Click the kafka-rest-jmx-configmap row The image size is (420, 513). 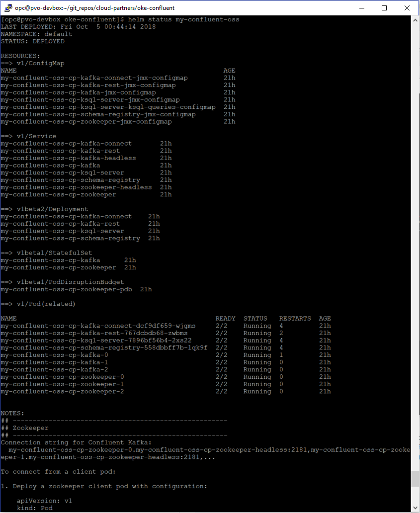pyautogui.click(x=118, y=85)
